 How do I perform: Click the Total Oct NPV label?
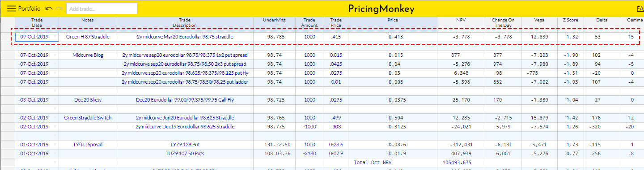[373, 162]
